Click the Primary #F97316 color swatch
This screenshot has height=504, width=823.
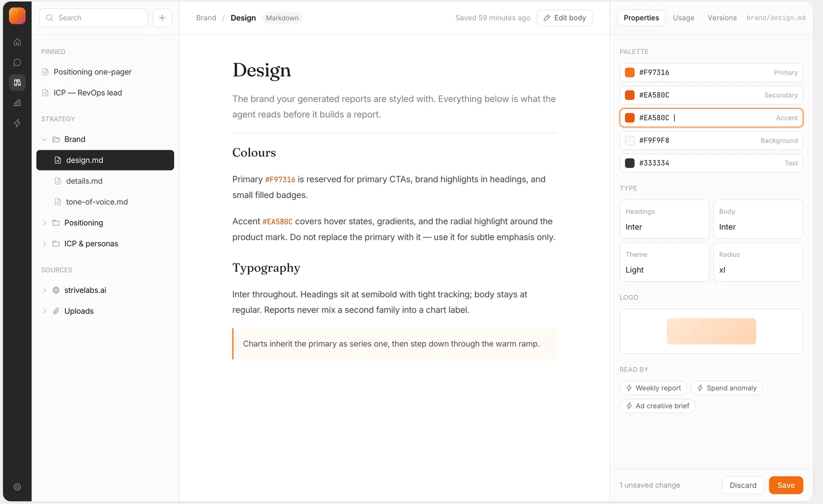coord(630,73)
